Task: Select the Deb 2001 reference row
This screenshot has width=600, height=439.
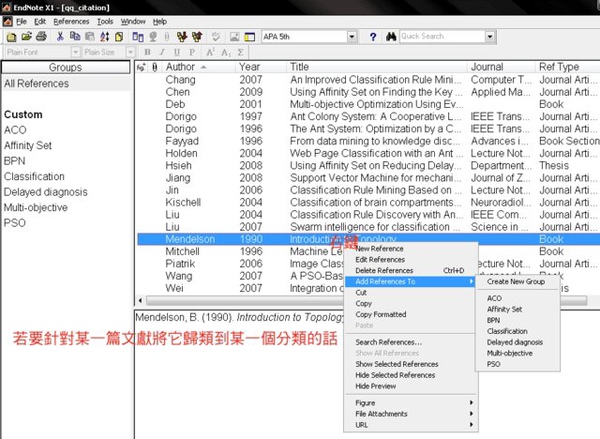Action: pyautogui.click(x=368, y=104)
